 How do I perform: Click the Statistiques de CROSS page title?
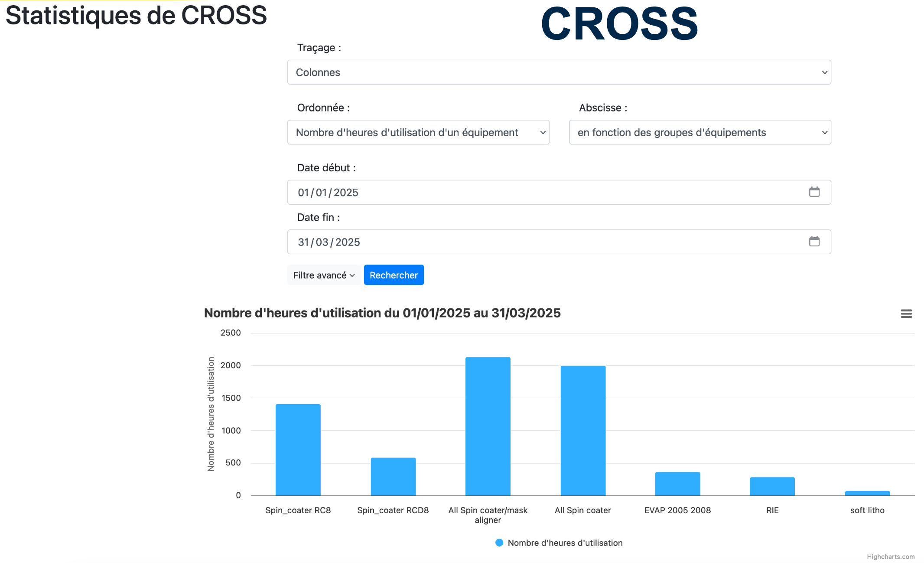[136, 15]
